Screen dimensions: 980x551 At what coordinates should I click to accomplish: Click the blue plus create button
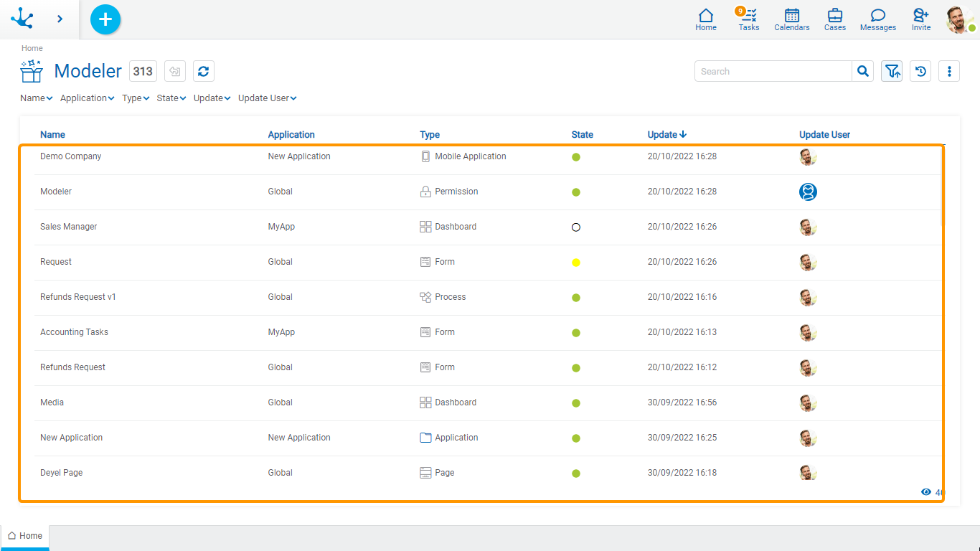[x=105, y=19]
